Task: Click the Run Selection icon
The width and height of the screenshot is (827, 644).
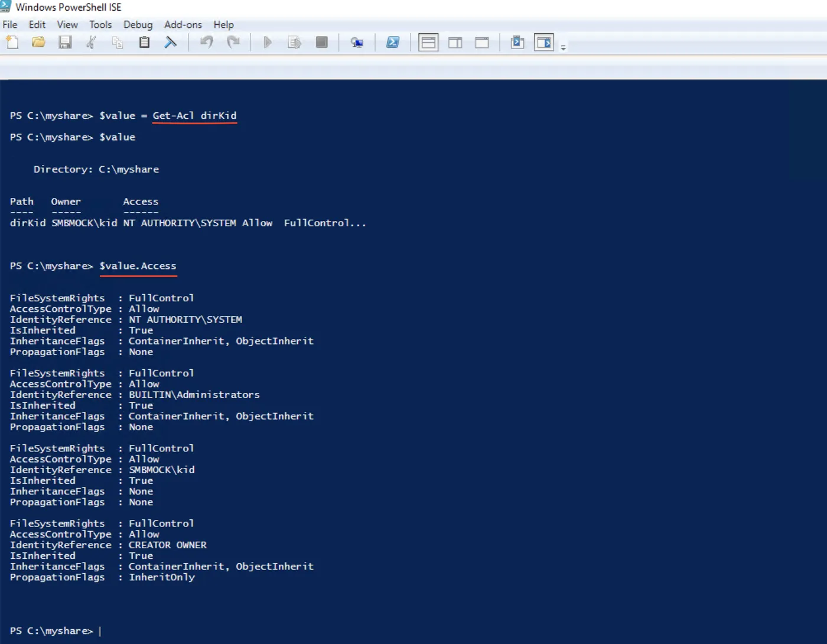Action: [294, 43]
